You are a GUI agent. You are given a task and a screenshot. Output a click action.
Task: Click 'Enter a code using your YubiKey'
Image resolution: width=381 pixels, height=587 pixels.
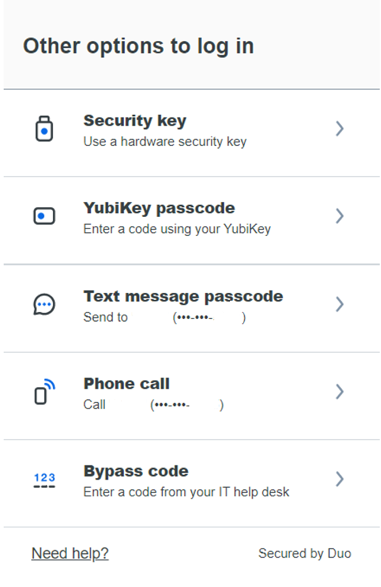tap(177, 229)
